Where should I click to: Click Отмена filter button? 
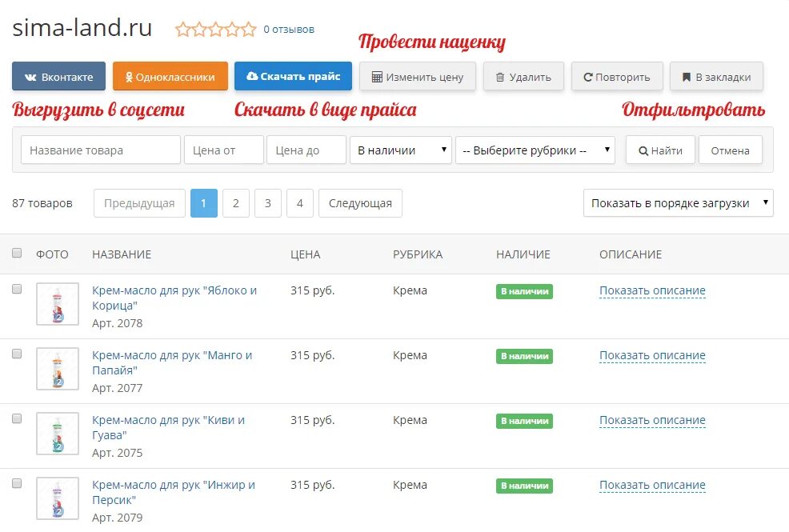click(x=730, y=150)
